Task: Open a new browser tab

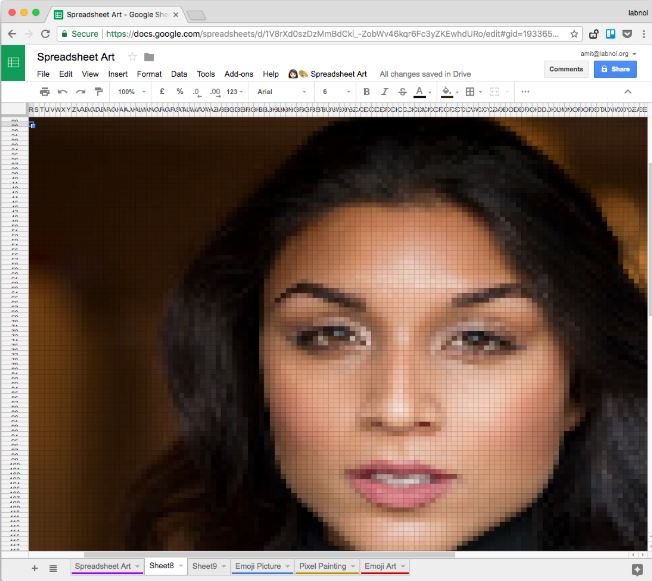Action: point(196,15)
